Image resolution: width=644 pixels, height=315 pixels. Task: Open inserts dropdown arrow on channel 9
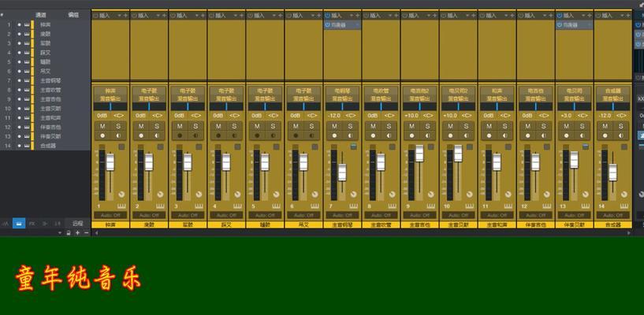pos(428,16)
